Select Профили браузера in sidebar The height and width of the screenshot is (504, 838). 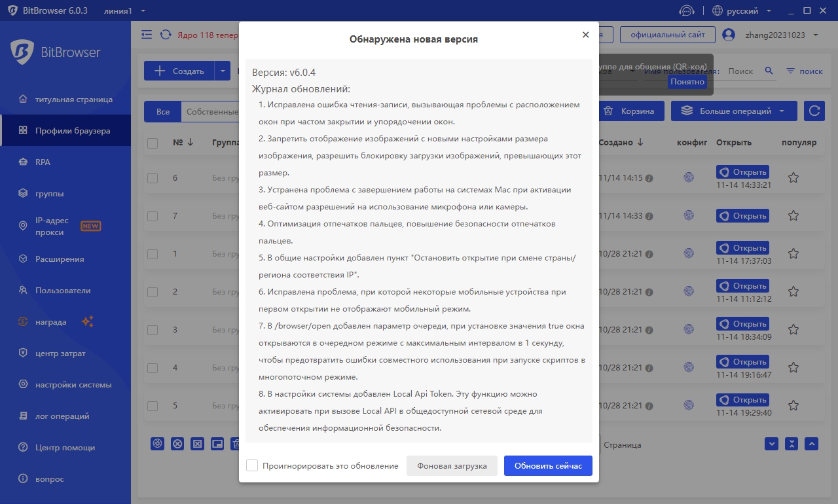[x=65, y=131]
